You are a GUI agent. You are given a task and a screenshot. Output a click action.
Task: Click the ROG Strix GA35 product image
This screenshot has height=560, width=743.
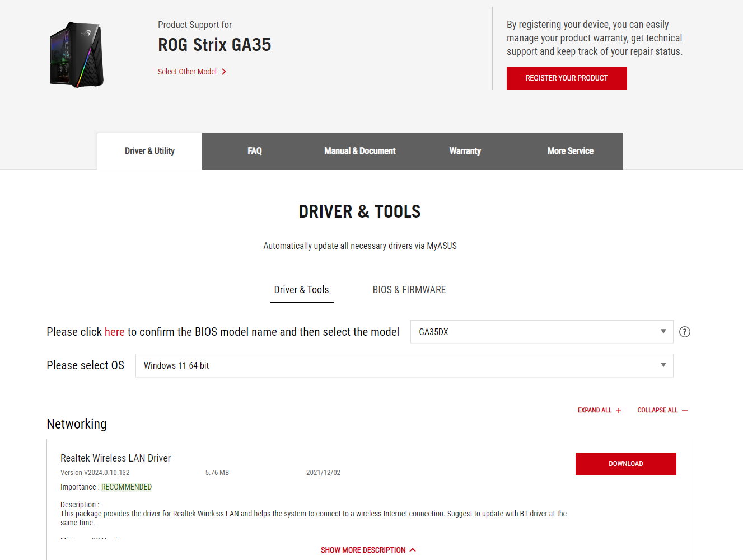tap(77, 55)
